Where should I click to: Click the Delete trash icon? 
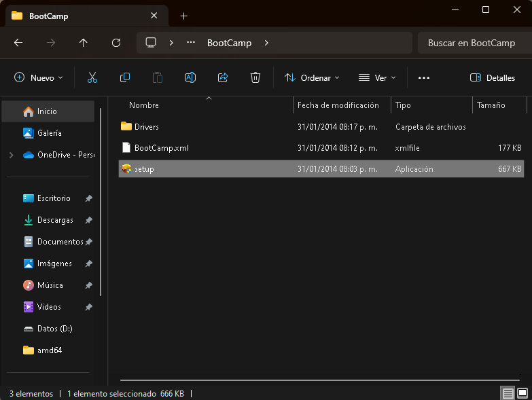pyautogui.click(x=255, y=77)
